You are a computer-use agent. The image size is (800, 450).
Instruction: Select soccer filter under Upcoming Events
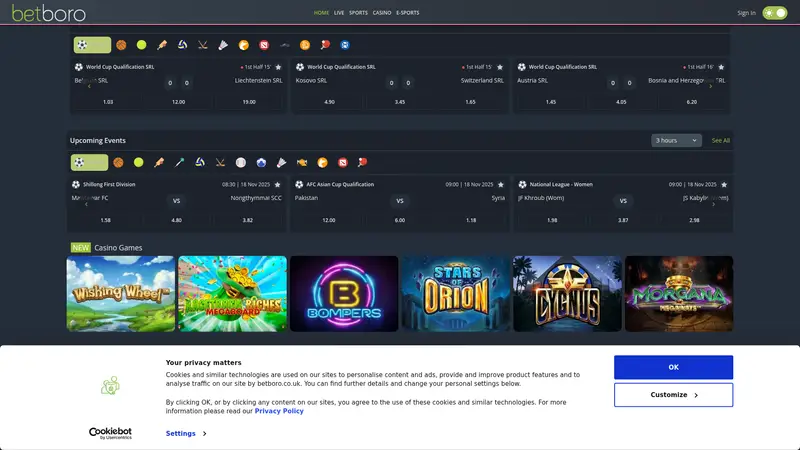(89, 162)
